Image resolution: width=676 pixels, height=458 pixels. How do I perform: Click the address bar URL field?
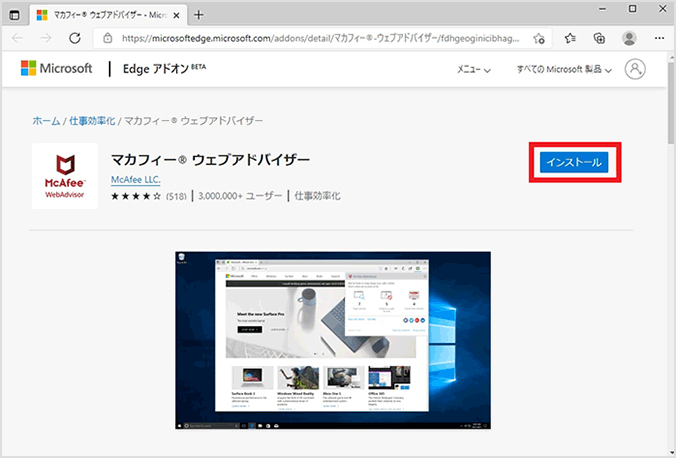(x=320, y=38)
